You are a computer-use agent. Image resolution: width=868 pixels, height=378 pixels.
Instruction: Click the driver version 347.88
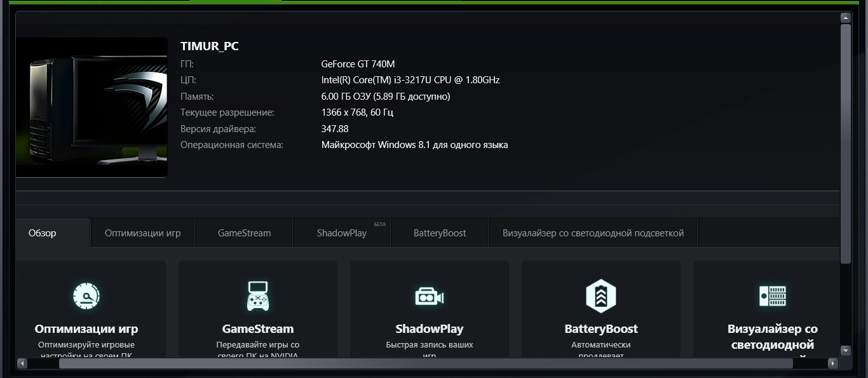(x=335, y=129)
